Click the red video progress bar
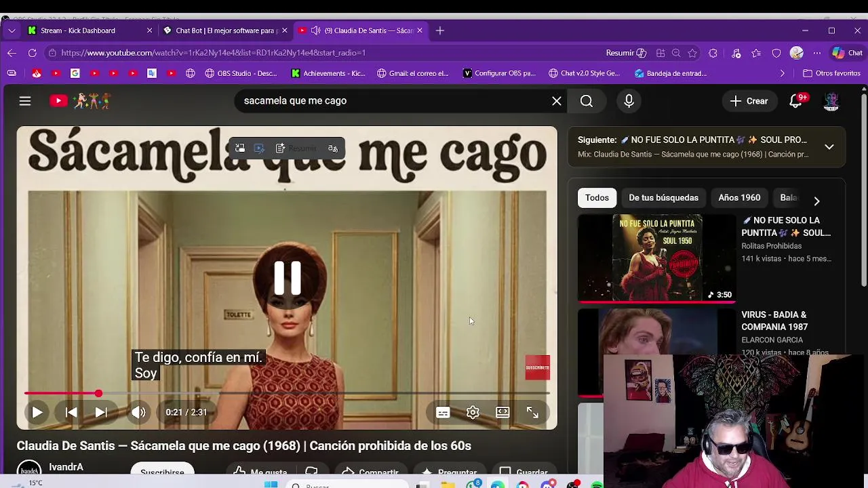Image resolution: width=868 pixels, height=488 pixels. 287,393
